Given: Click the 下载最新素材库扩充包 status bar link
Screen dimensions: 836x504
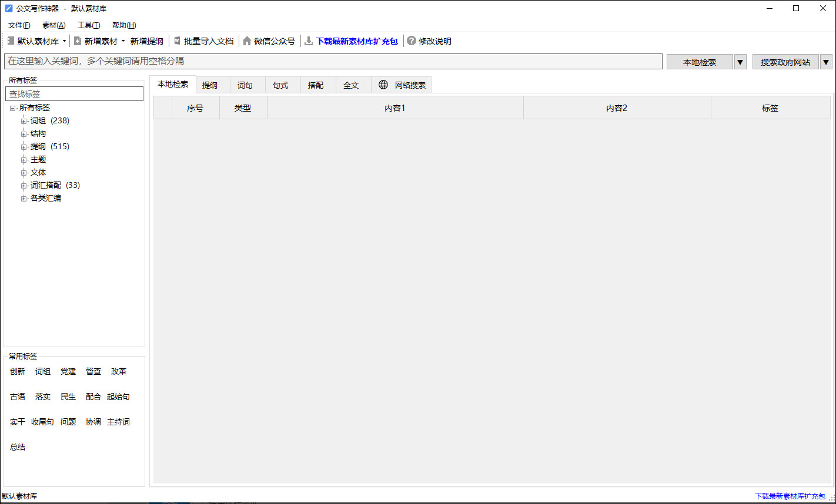Looking at the screenshot, I should click(790, 496).
